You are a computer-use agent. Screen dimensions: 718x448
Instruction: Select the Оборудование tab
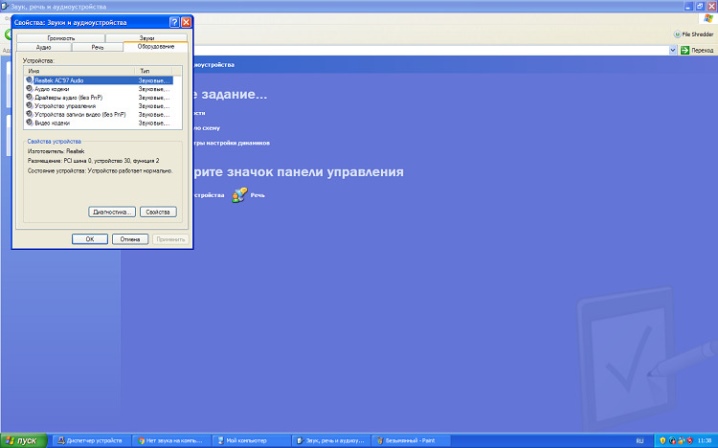click(156, 47)
